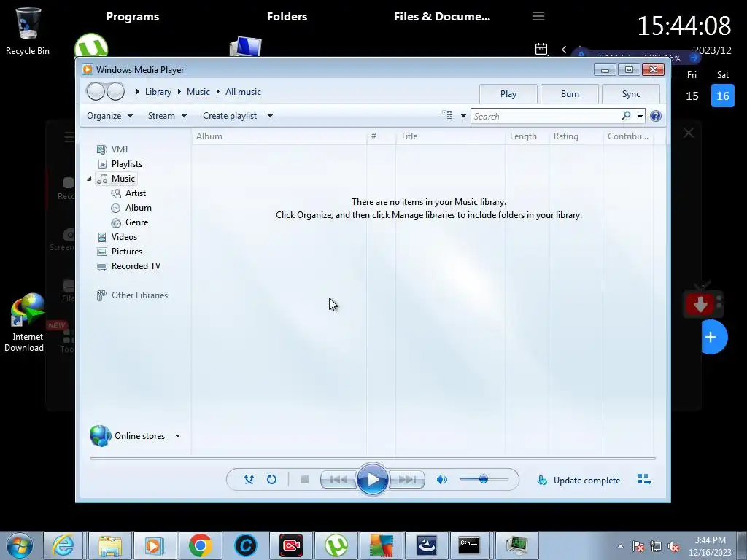Sort by the Title column header
Viewport: 747px width, 560px height.
click(450, 136)
